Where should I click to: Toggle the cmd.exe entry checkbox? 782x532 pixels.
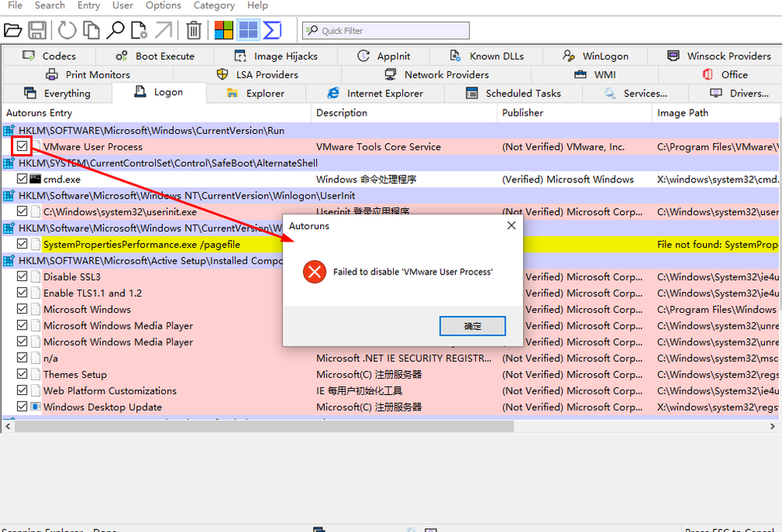tap(22, 178)
